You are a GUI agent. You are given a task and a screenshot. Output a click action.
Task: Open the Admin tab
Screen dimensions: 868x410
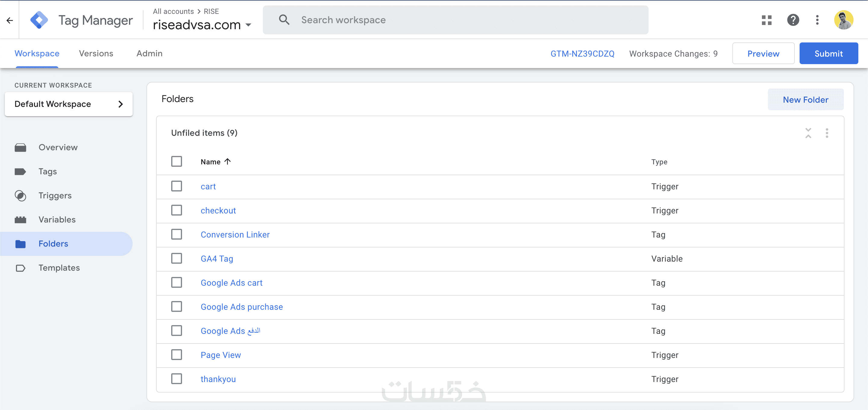click(149, 54)
